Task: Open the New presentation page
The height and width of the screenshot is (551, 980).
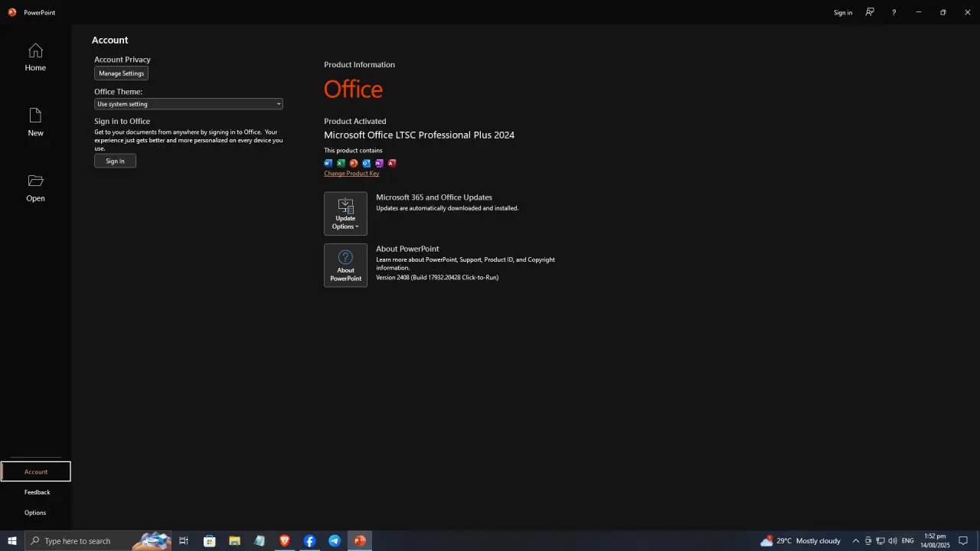Action: pos(35,122)
